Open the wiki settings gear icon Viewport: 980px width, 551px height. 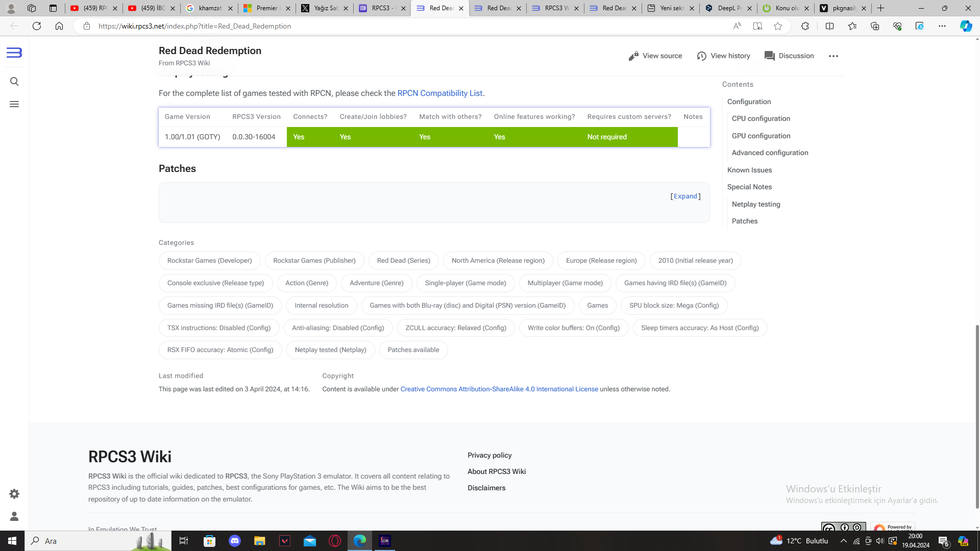(x=14, y=494)
